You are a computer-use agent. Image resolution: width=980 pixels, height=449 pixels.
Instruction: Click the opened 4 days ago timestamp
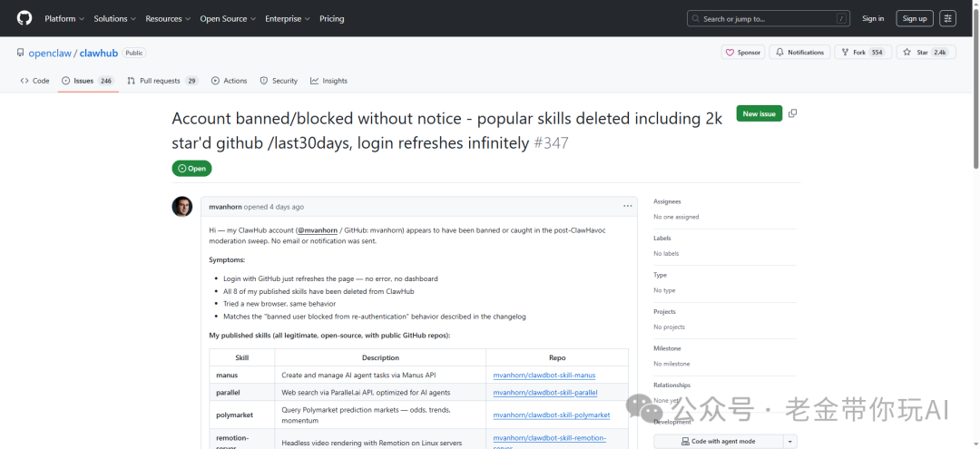coord(274,207)
